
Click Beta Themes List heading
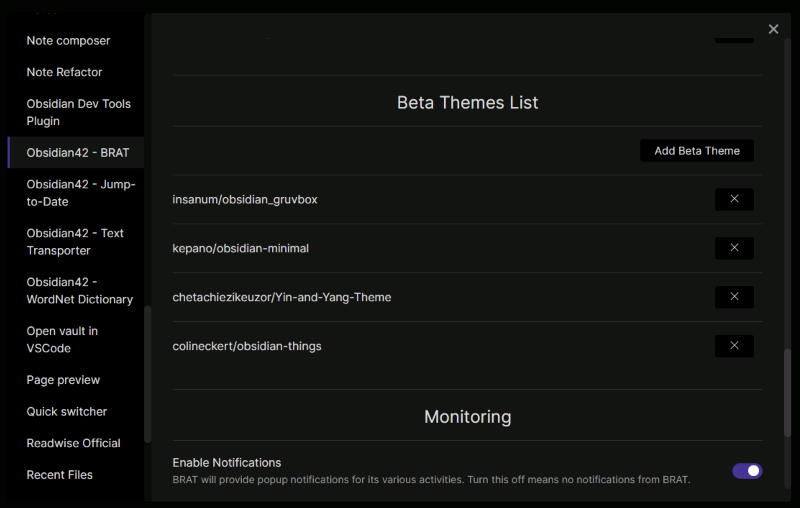467,103
